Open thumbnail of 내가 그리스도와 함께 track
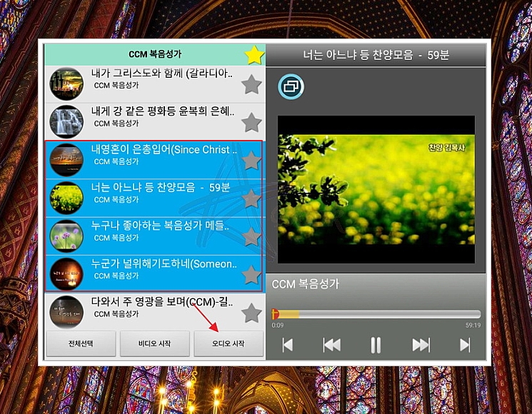The image size is (532, 414). (x=66, y=84)
